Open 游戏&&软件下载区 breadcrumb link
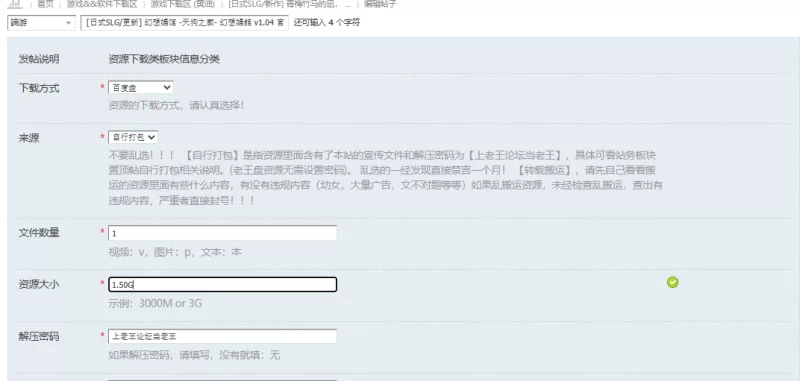Viewport: 800px width, 381px height. 102,4
